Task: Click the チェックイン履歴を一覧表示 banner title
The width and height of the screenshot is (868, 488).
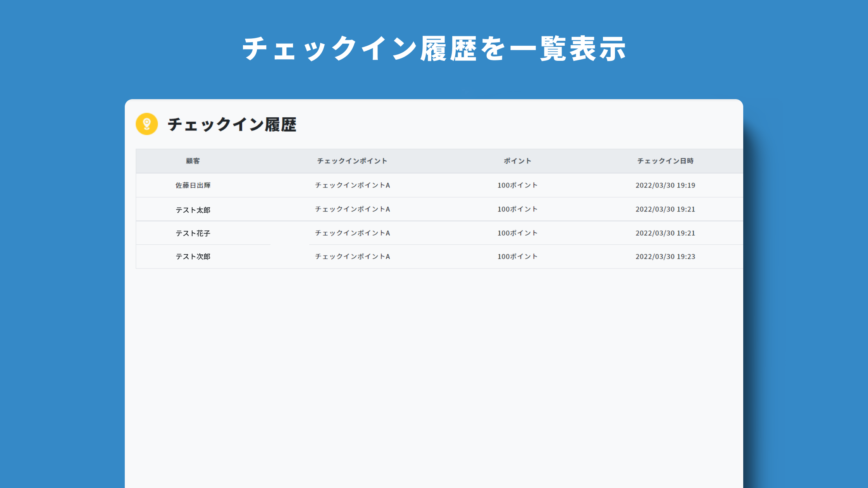Action: tap(434, 49)
